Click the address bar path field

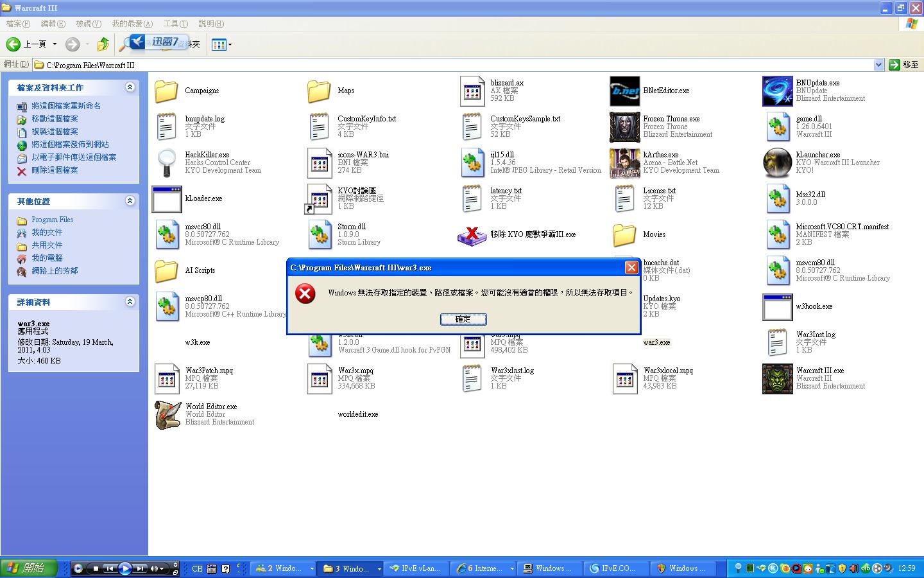click(449, 65)
